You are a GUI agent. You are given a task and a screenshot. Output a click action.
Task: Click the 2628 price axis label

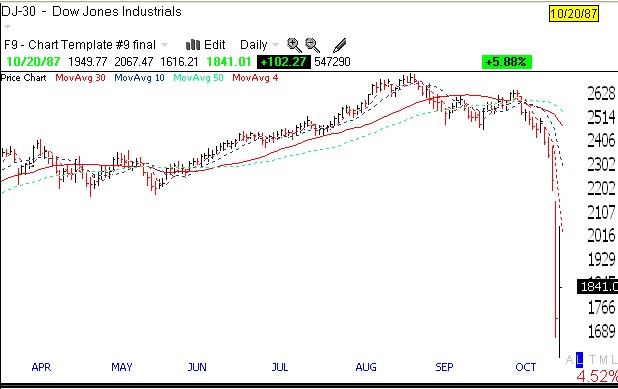(x=601, y=94)
